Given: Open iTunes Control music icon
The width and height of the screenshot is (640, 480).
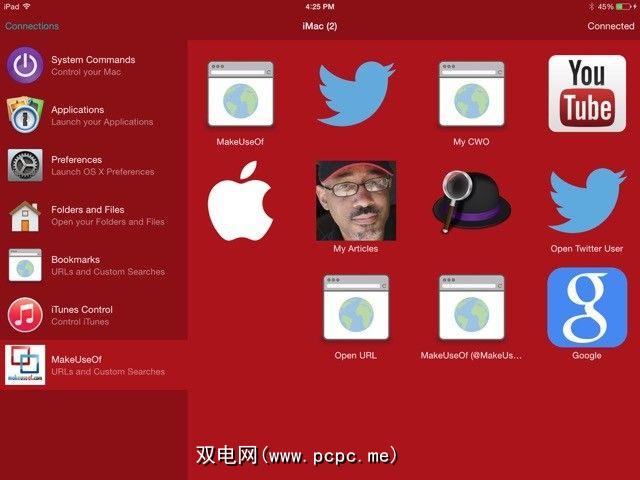Looking at the screenshot, I should [25, 315].
